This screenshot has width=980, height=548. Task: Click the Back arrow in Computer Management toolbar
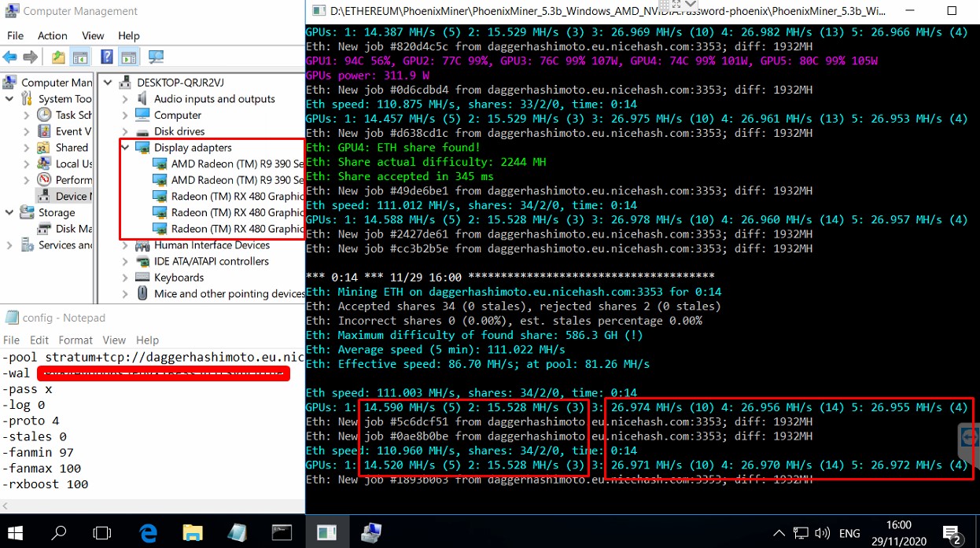pyautogui.click(x=10, y=57)
